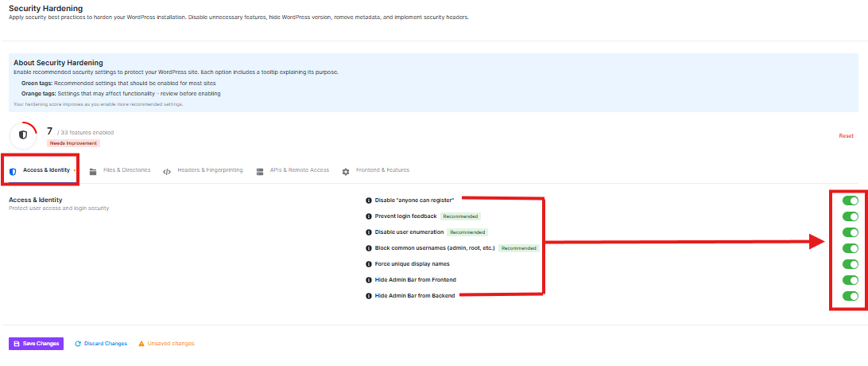Click the Orange tags explanation line
Image resolution: width=868 pixels, height=366 pixels.
click(x=122, y=94)
